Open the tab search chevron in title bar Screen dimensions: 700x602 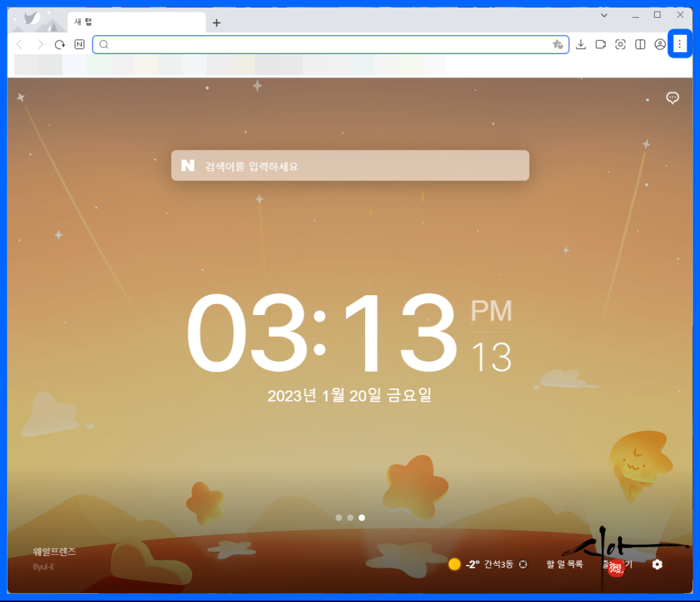pos(604,15)
